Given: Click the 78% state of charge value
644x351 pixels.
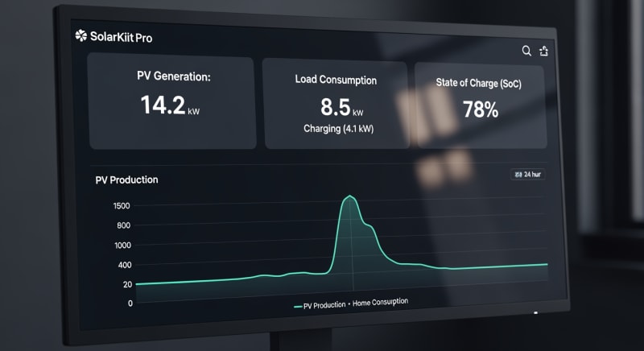Looking at the screenshot, I should pos(481,109).
